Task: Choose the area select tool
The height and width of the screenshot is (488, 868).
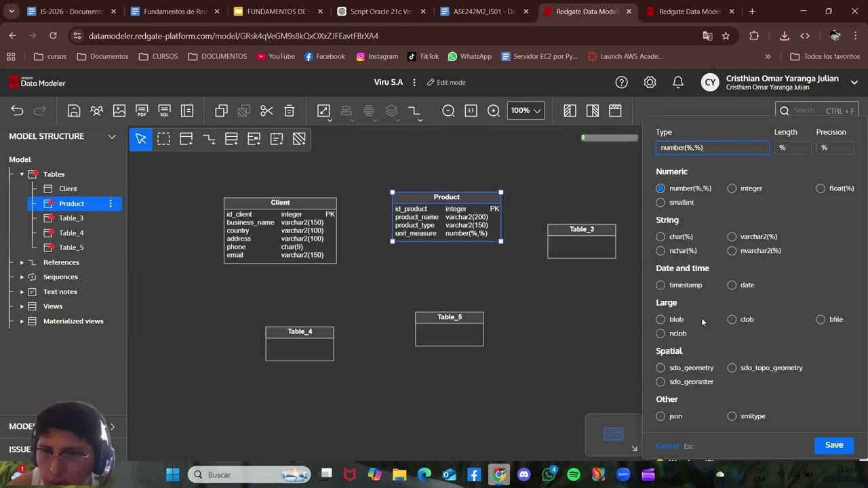Action: click(163, 139)
